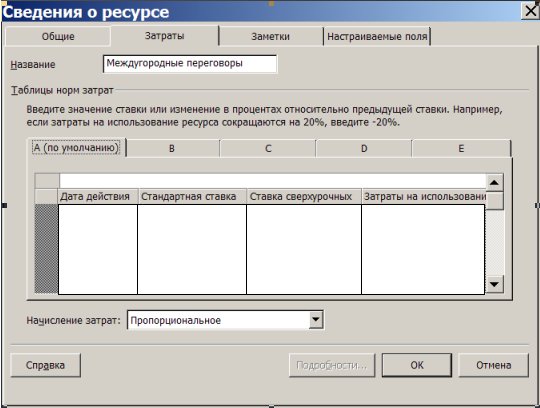Open the Настраиваемые поля tab
540x408 pixels.
point(377,36)
